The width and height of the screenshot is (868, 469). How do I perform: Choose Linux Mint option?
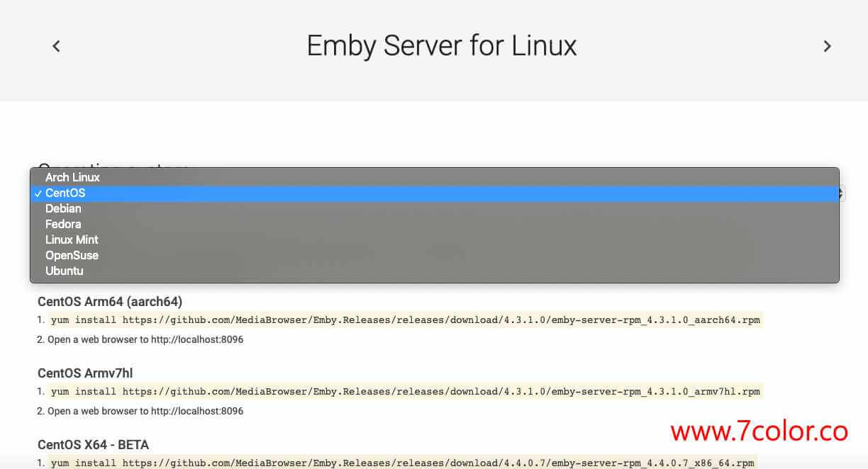pyautogui.click(x=435, y=239)
